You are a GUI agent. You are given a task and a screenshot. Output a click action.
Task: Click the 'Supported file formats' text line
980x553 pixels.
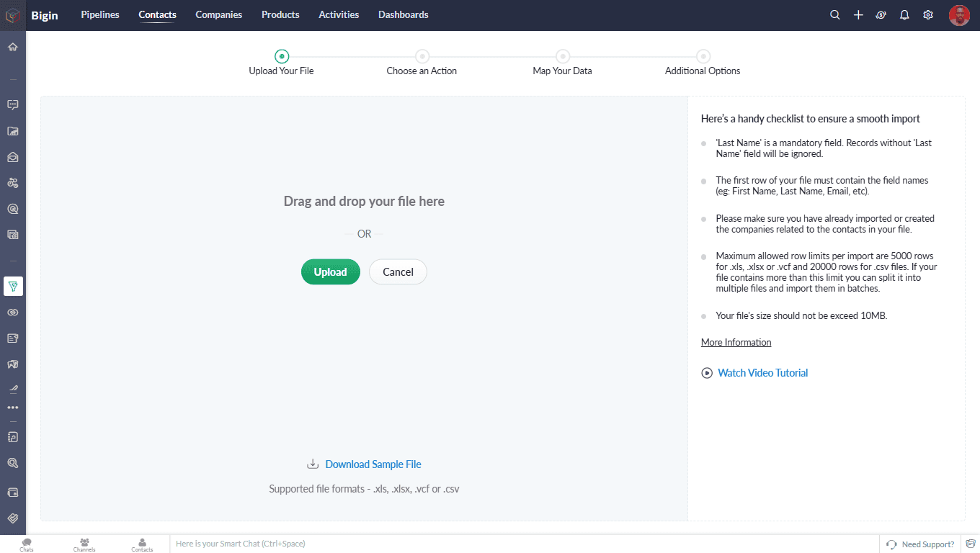tap(364, 489)
